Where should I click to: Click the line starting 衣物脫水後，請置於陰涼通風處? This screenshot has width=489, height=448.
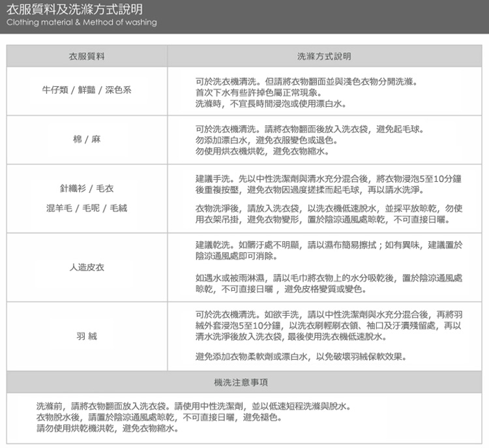click(159, 417)
